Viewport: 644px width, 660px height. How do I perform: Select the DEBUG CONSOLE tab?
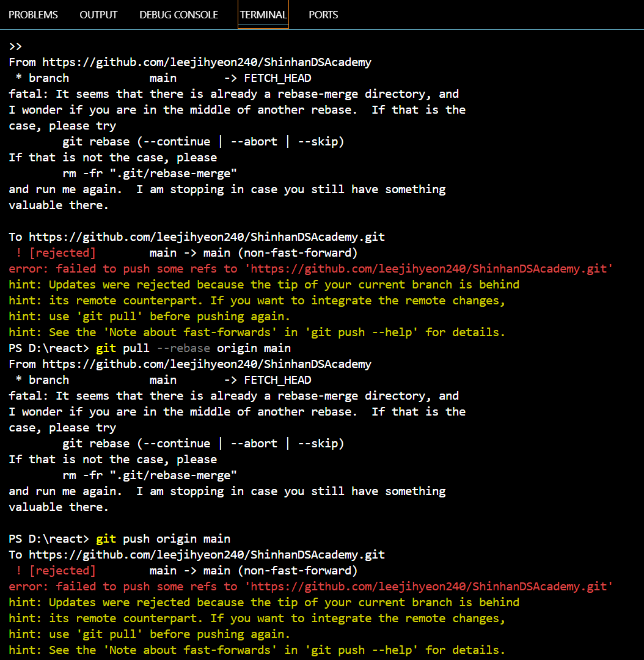(178, 15)
